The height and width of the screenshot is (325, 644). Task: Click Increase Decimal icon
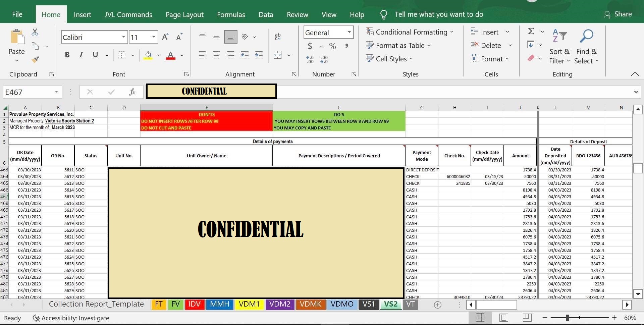[x=310, y=60]
